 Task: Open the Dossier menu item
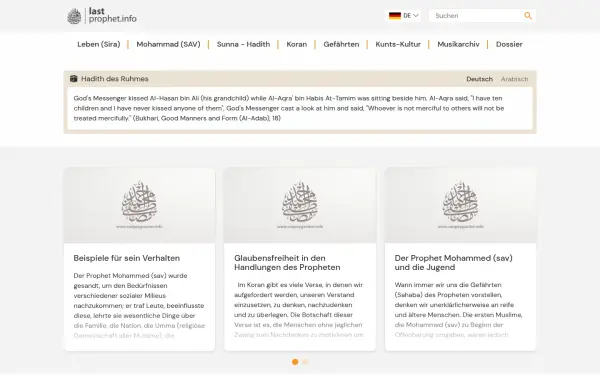point(509,44)
